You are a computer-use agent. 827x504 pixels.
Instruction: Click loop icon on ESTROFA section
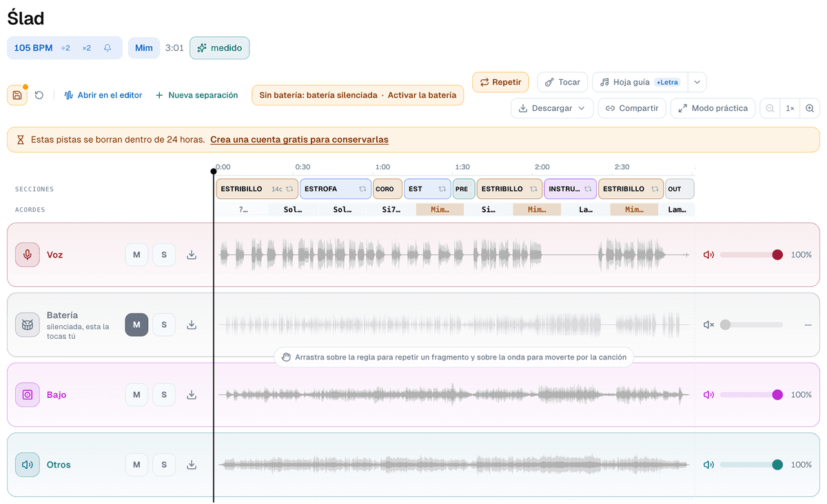363,189
